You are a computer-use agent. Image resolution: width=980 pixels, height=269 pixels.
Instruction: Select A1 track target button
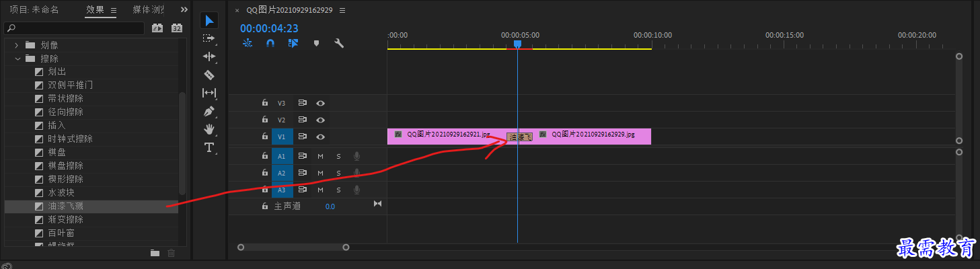[282, 156]
